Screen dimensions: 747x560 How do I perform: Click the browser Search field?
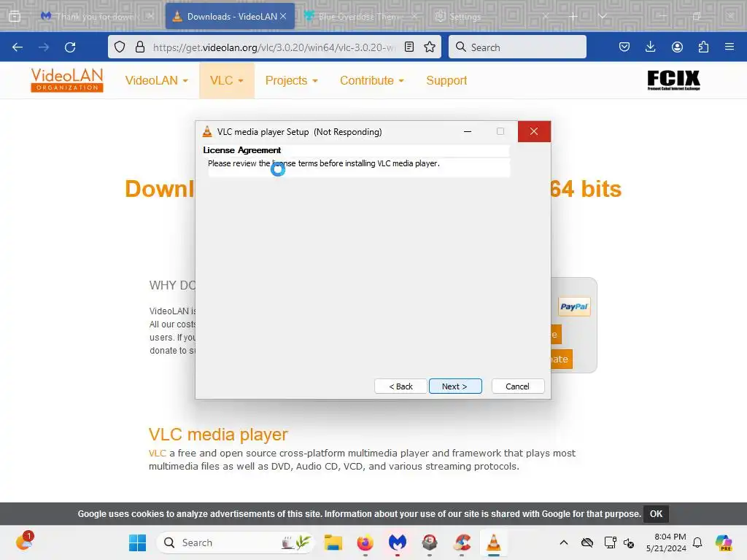tap(517, 47)
